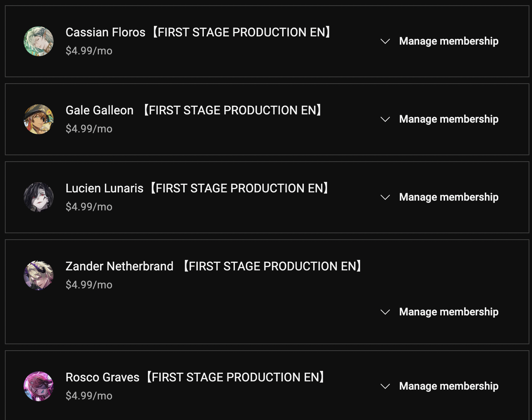Open Zander Netherbrand channel name
This screenshot has height=420, width=532.
coord(214,266)
